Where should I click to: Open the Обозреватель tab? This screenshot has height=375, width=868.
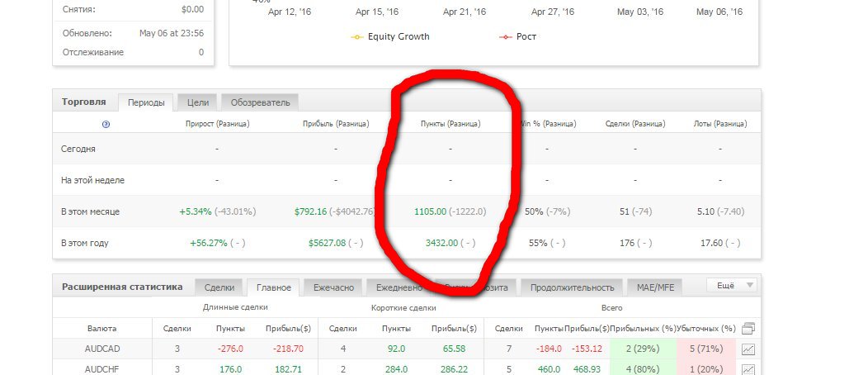(260, 102)
